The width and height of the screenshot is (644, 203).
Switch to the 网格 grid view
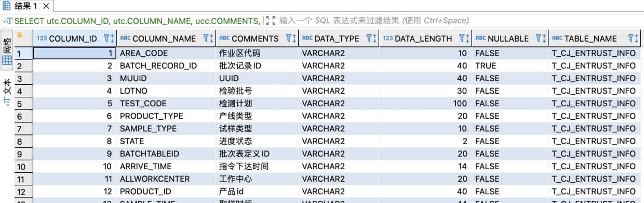coord(7,50)
